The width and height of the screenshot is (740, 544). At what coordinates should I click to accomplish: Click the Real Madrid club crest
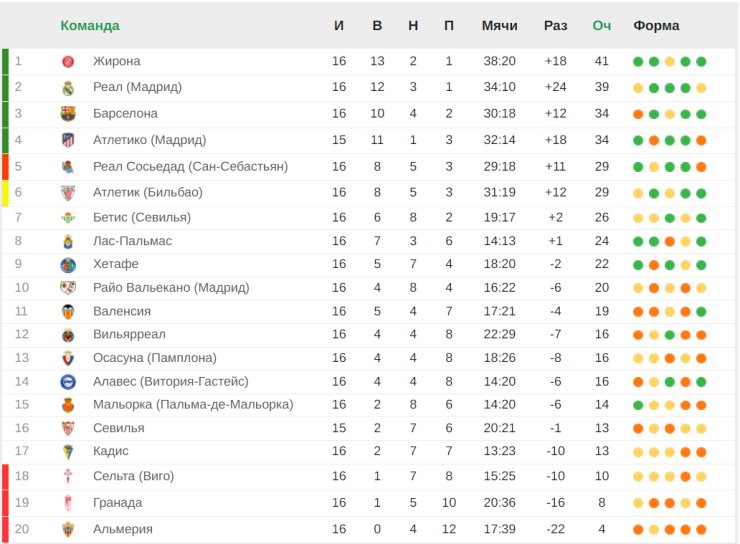pos(68,87)
